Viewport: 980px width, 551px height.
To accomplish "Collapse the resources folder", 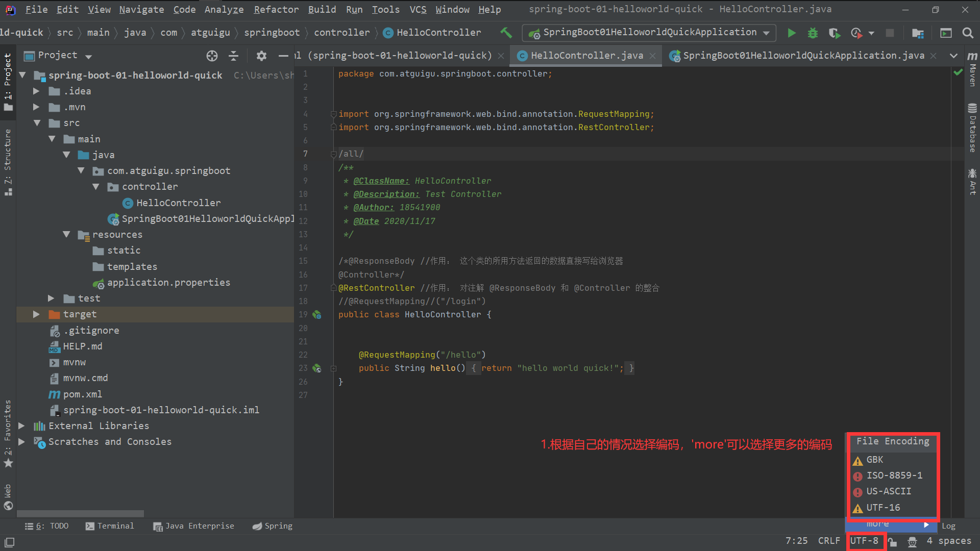I will 66,234.
